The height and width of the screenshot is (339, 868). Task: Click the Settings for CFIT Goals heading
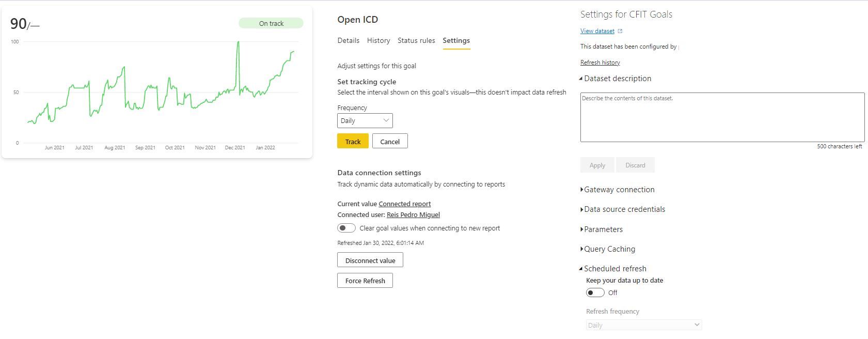pos(626,14)
